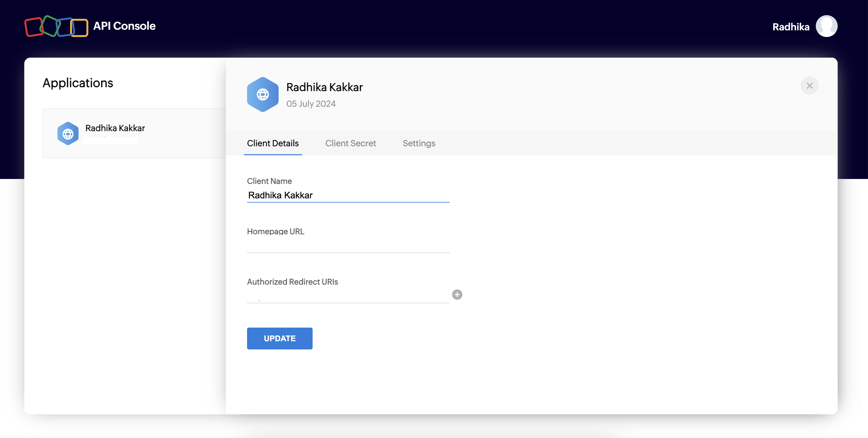Click the hexagon globe icon in panel header

pyautogui.click(x=263, y=95)
